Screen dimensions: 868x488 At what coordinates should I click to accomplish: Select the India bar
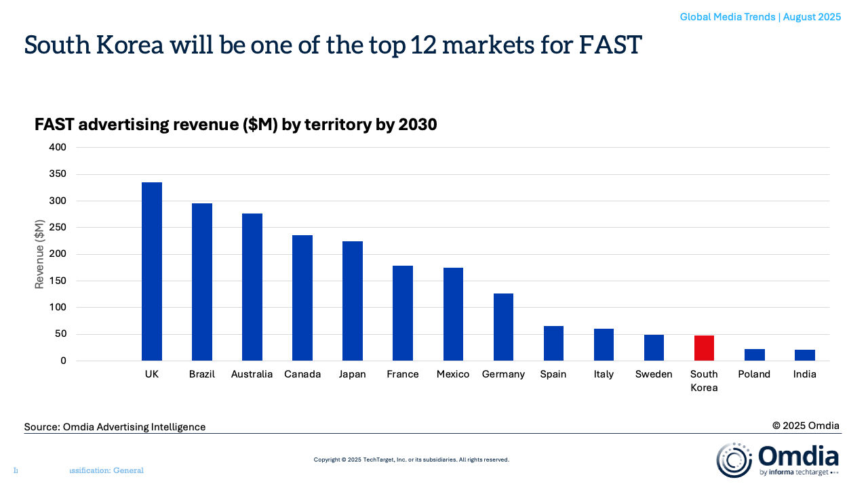tap(805, 355)
